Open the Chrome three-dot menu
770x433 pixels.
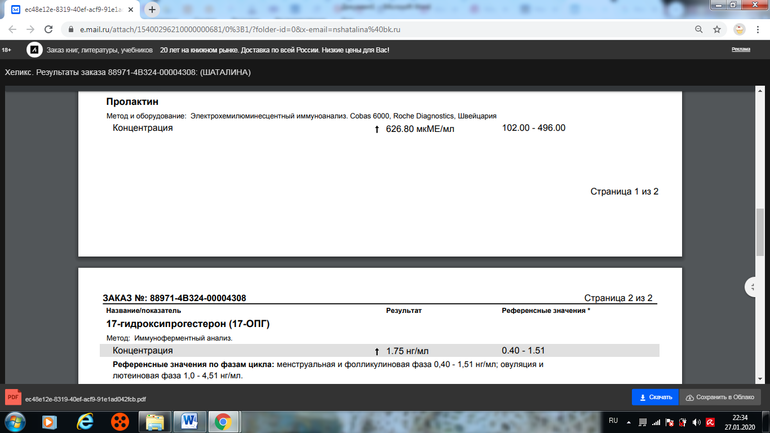757,29
